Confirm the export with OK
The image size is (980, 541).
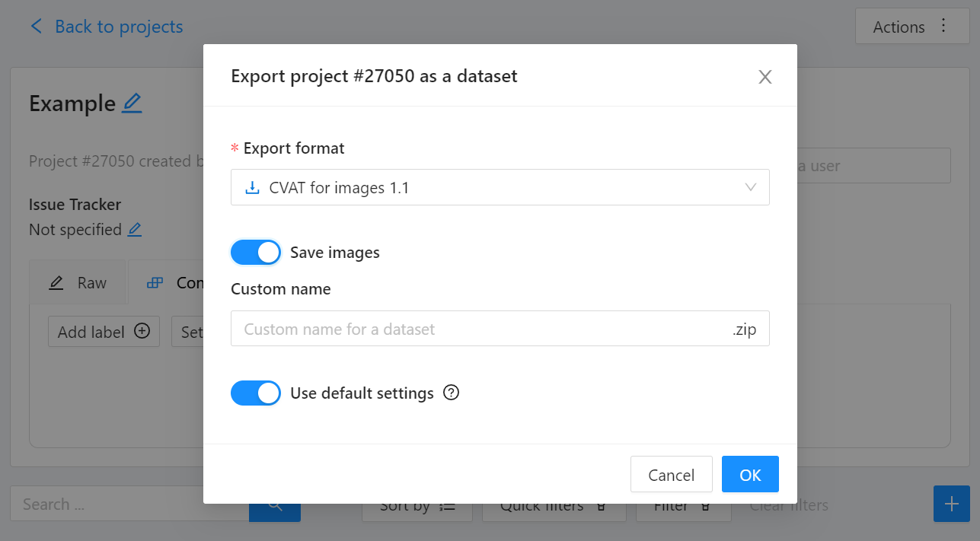tap(750, 474)
